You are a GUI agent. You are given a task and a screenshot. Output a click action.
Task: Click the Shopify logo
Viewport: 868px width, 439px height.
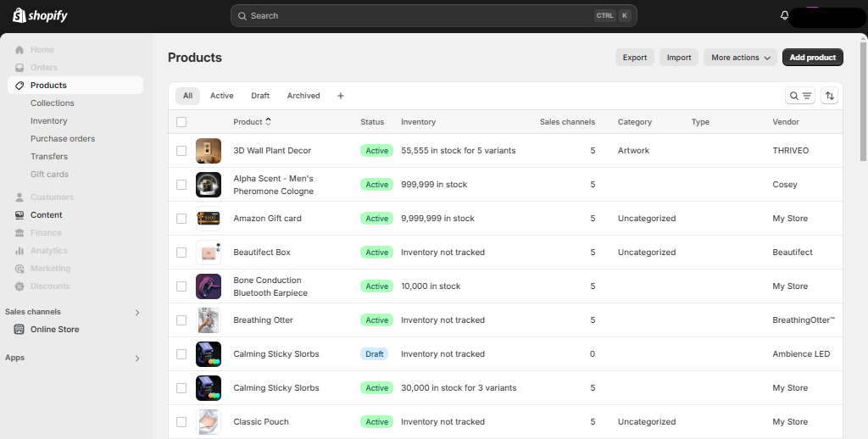click(40, 15)
